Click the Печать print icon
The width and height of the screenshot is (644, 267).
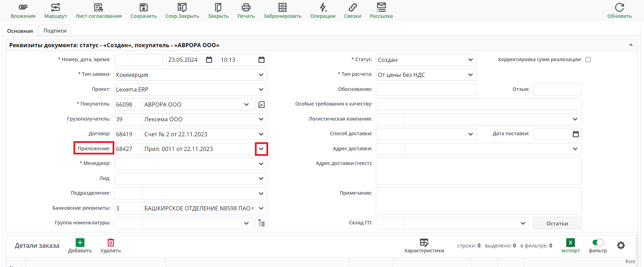coord(246,7)
